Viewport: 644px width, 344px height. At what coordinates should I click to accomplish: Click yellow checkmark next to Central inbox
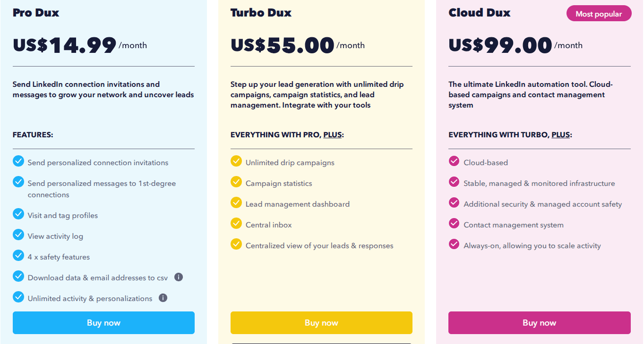[236, 224]
